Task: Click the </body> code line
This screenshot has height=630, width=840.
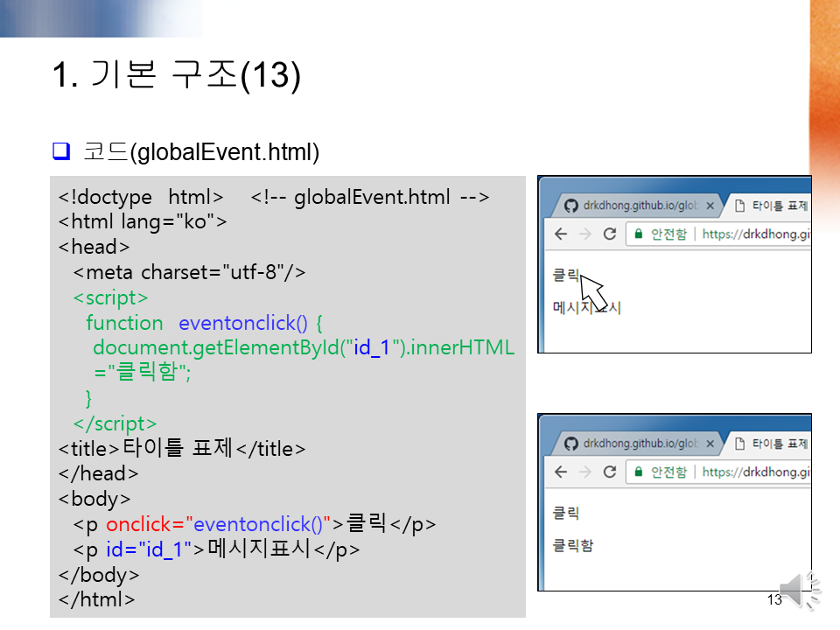Action: pyautogui.click(x=99, y=574)
